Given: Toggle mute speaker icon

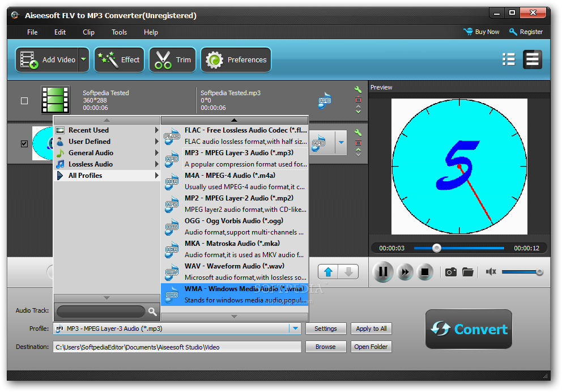Looking at the screenshot, I should tap(491, 272).
